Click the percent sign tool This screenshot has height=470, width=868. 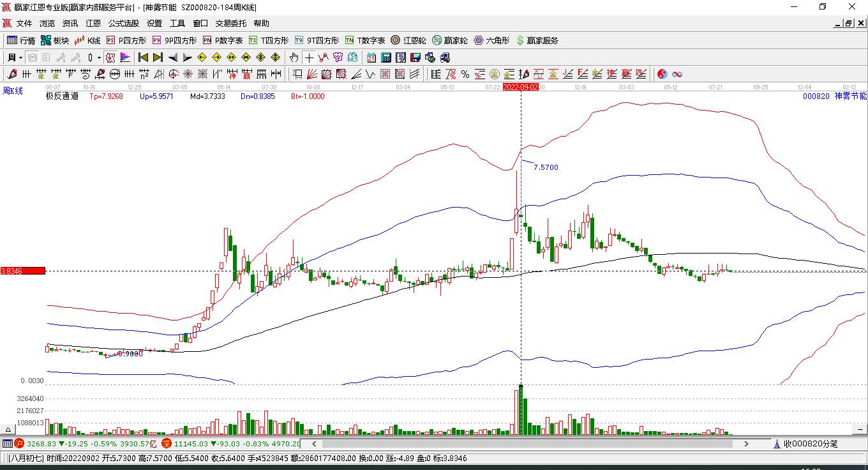[465, 74]
